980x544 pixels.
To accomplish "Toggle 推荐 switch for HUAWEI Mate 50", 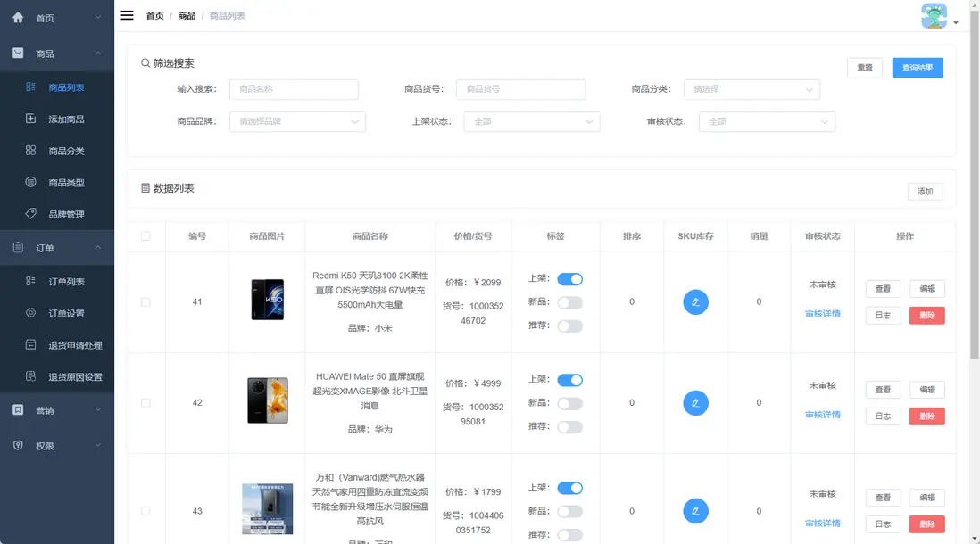I will (x=570, y=427).
